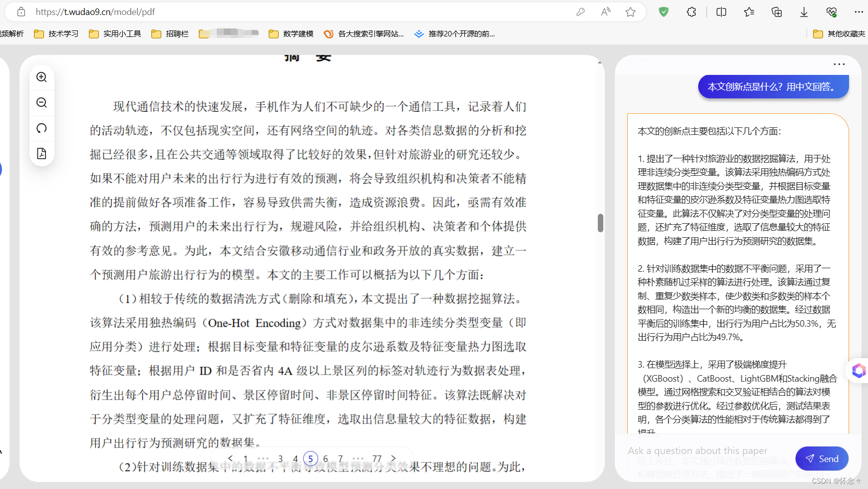Click the address bar URL
This screenshot has height=489, width=868.
(x=95, y=12)
